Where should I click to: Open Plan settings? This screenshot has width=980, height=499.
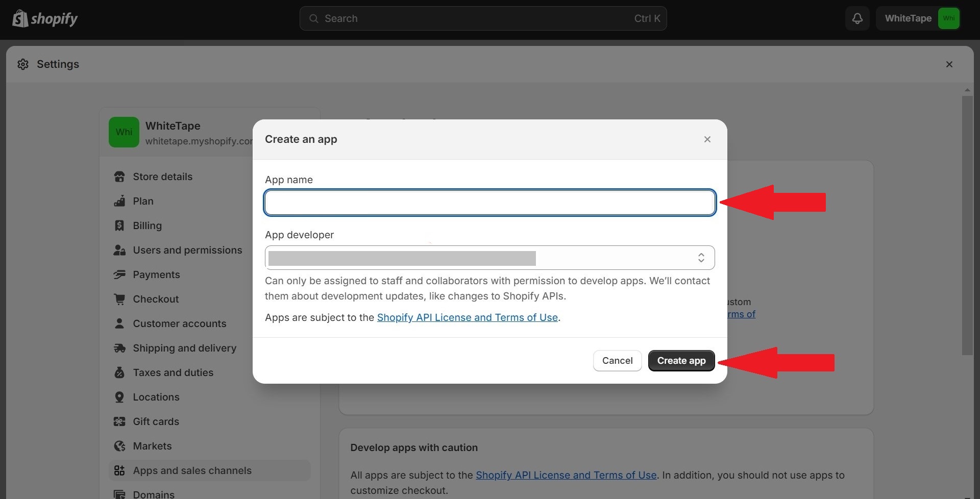coord(143,201)
